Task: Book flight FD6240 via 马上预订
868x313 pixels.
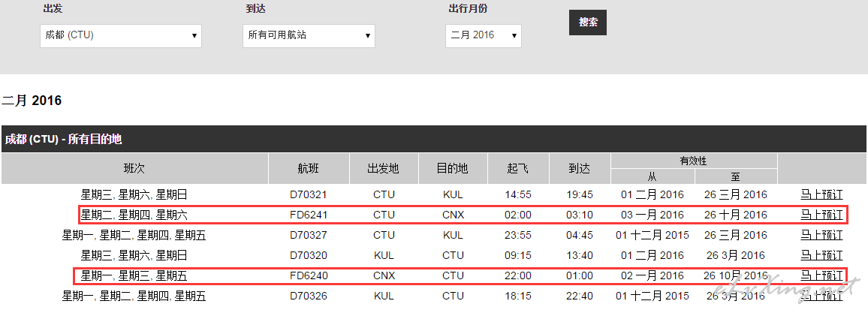Action: [x=821, y=275]
